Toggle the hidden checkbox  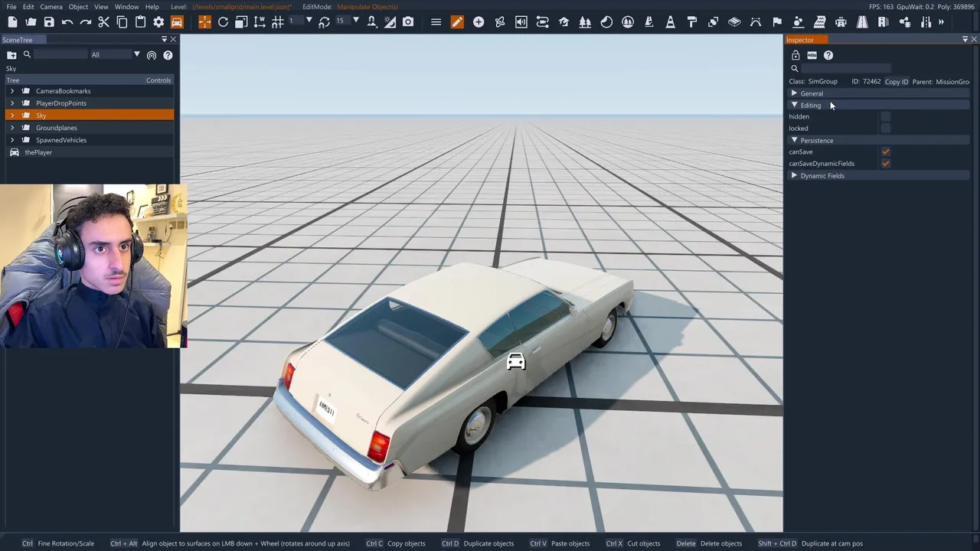(886, 116)
